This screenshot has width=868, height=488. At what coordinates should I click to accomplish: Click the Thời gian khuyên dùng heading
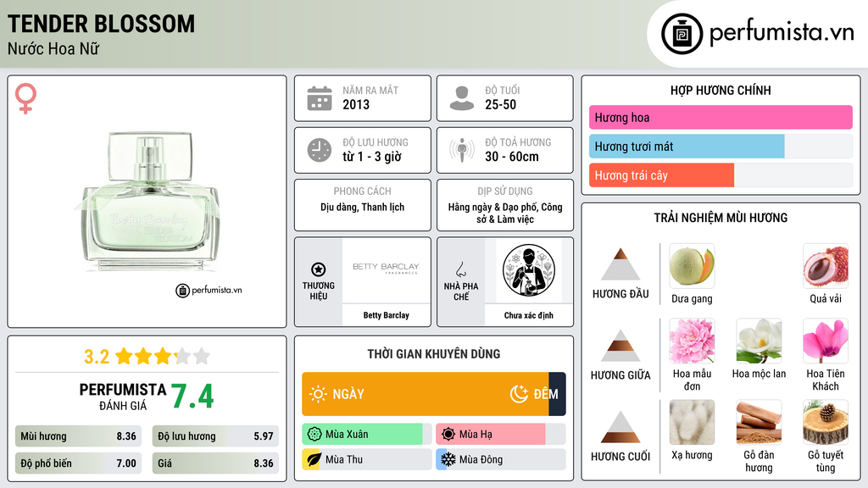click(434, 354)
